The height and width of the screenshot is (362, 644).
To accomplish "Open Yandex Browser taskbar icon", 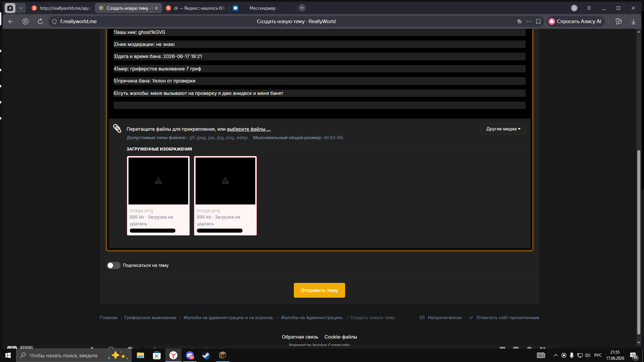I will tap(173, 355).
